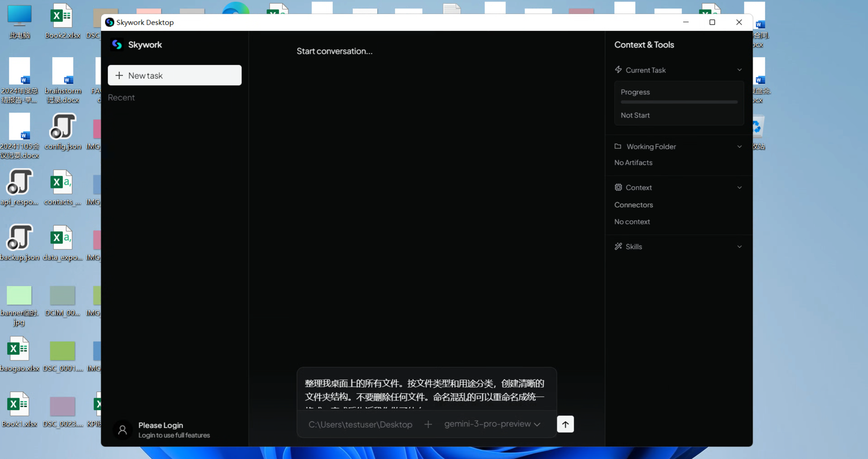Collapse the Working Folder section
This screenshot has width=868, height=459.
tap(740, 146)
